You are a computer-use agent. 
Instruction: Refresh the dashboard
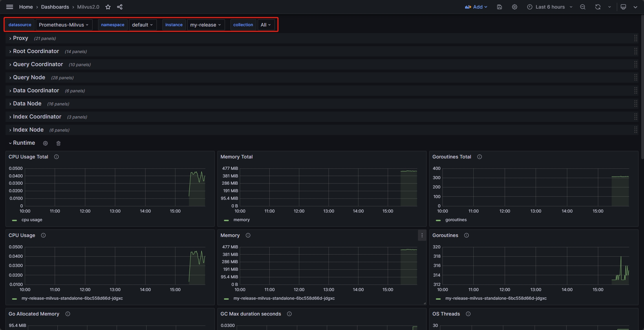tap(598, 7)
